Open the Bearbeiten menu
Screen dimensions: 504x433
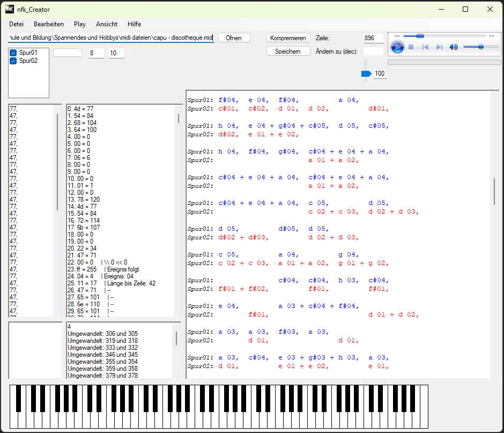[x=49, y=24]
